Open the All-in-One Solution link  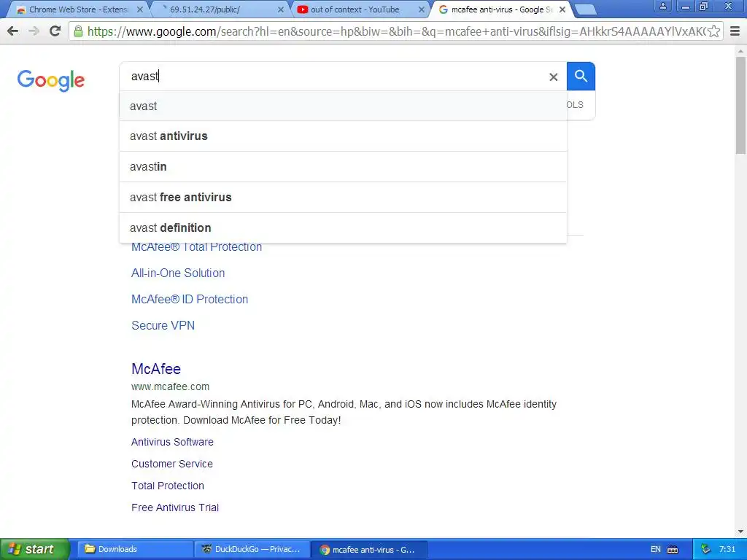tap(178, 273)
